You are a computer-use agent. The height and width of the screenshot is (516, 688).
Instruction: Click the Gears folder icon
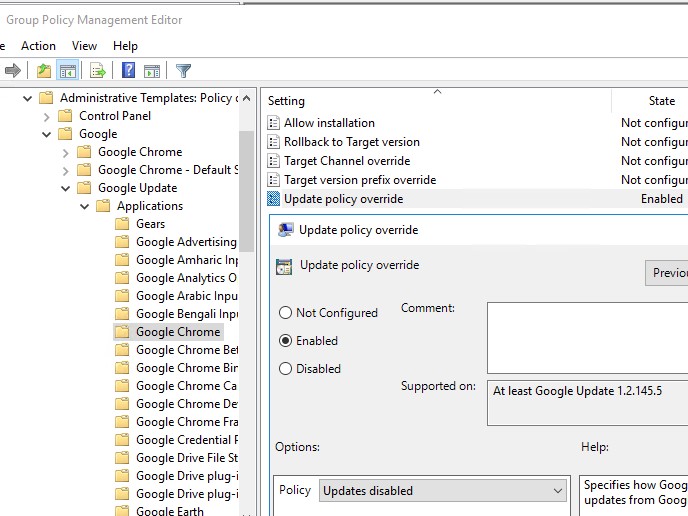pos(122,224)
